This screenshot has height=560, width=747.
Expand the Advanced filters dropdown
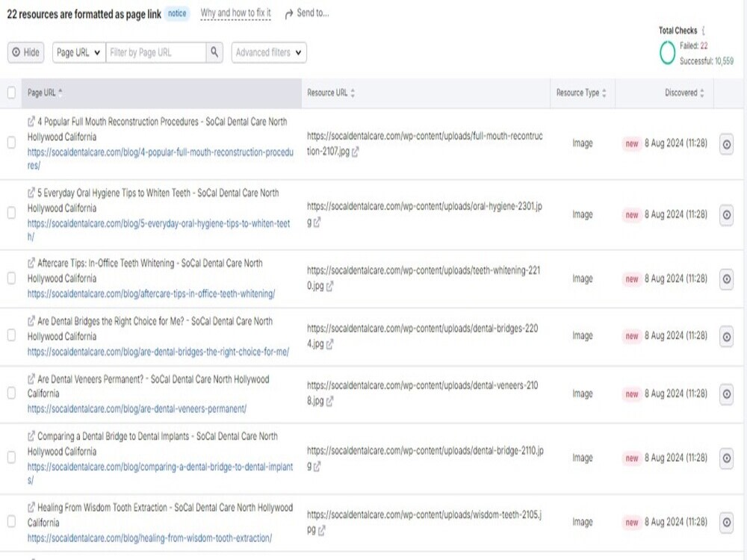[x=269, y=52]
